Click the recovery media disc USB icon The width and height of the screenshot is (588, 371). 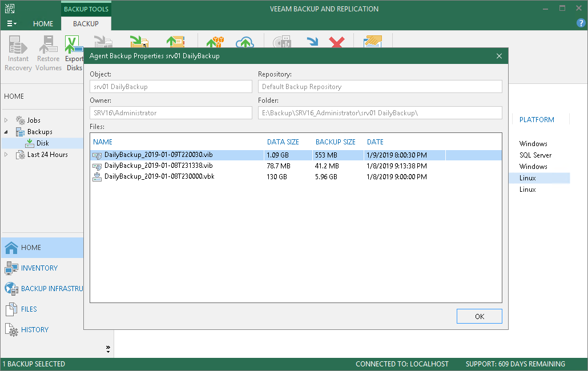pos(282,42)
